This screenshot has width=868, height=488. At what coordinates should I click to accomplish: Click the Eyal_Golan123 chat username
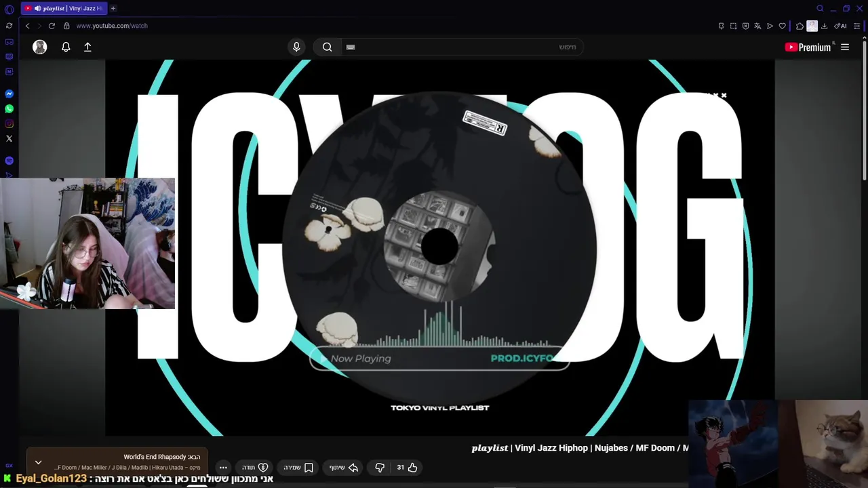point(52,479)
